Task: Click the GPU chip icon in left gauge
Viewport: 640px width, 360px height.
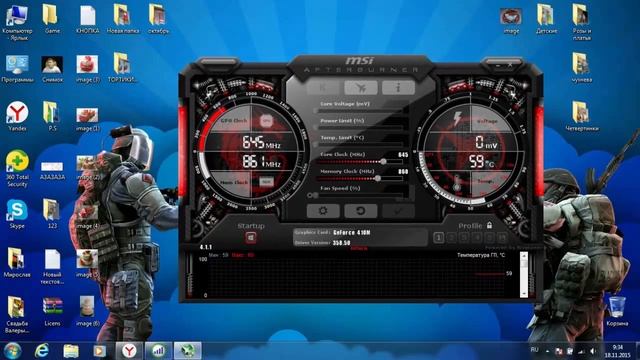Action: [267, 121]
